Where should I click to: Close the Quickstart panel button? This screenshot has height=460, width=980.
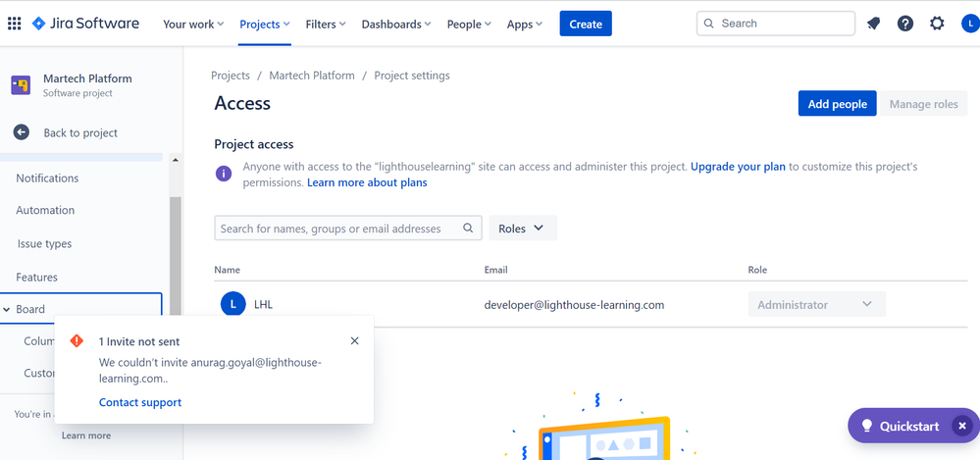[x=962, y=426]
